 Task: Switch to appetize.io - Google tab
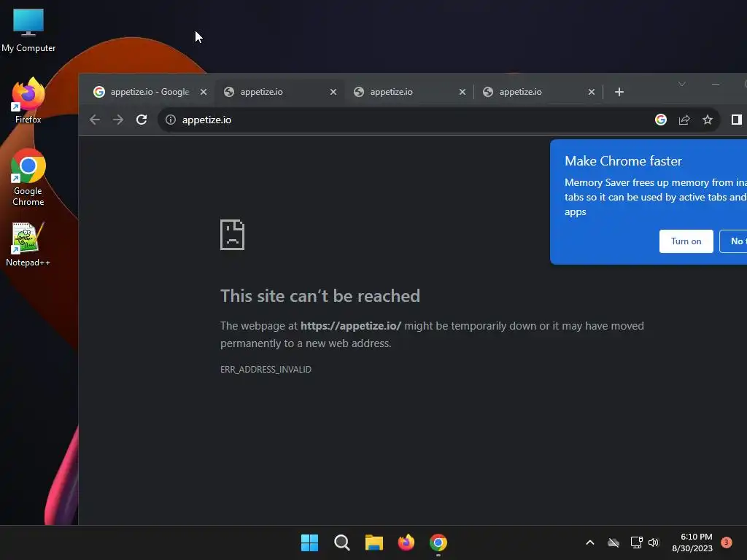pos(150,92)
